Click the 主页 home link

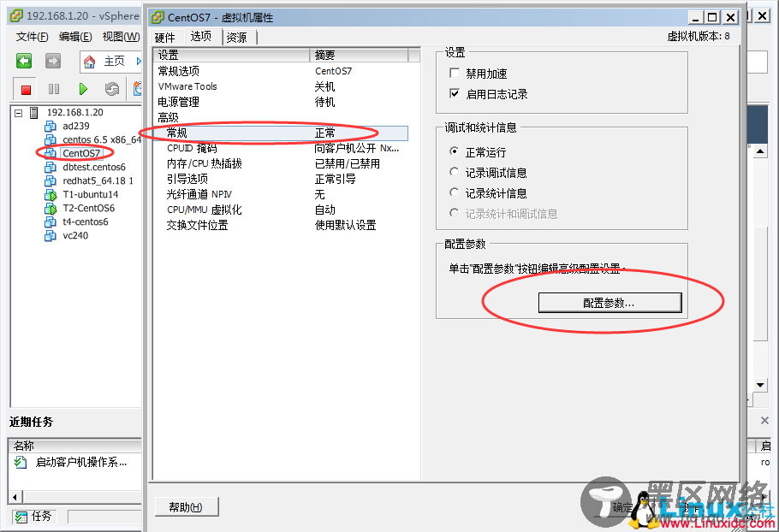tap(114, 62)
